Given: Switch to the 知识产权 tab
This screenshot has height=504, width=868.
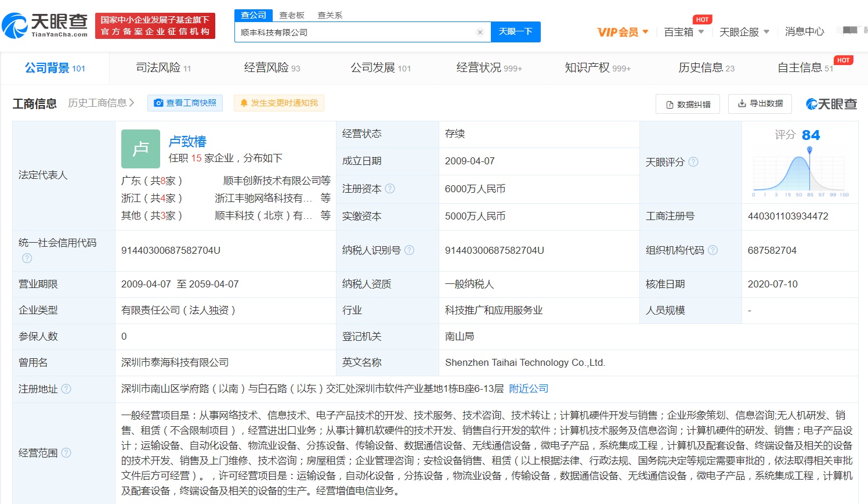Looking at the screenshot, I should click(598, 68).
